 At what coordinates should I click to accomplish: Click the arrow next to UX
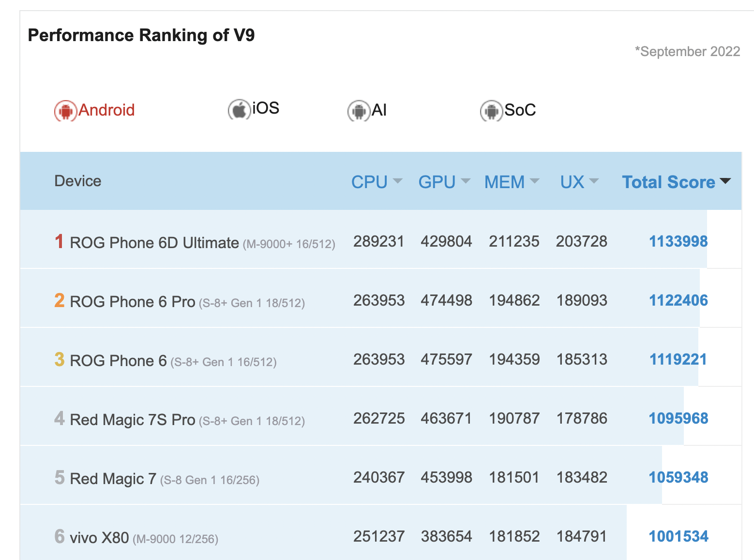click(594, 181)
